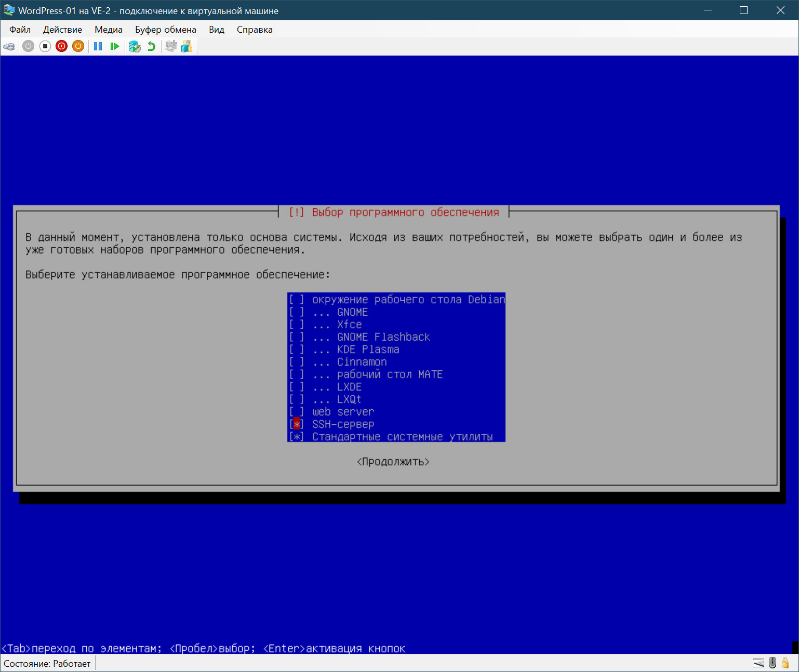Open the Действие menu

tap(62, 30)
